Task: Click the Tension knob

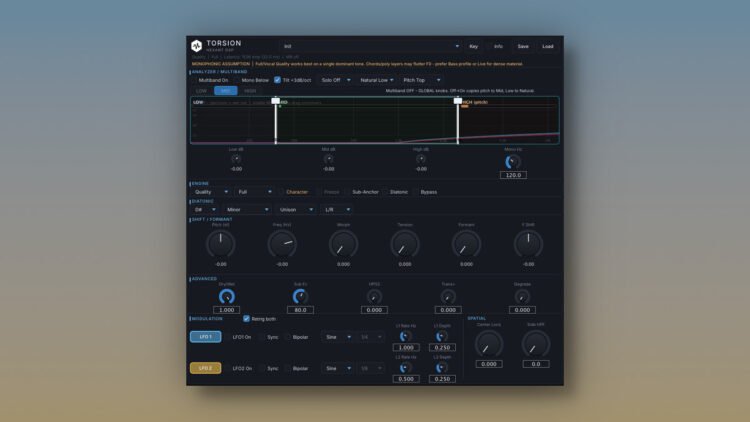Action: coord(405,244)
